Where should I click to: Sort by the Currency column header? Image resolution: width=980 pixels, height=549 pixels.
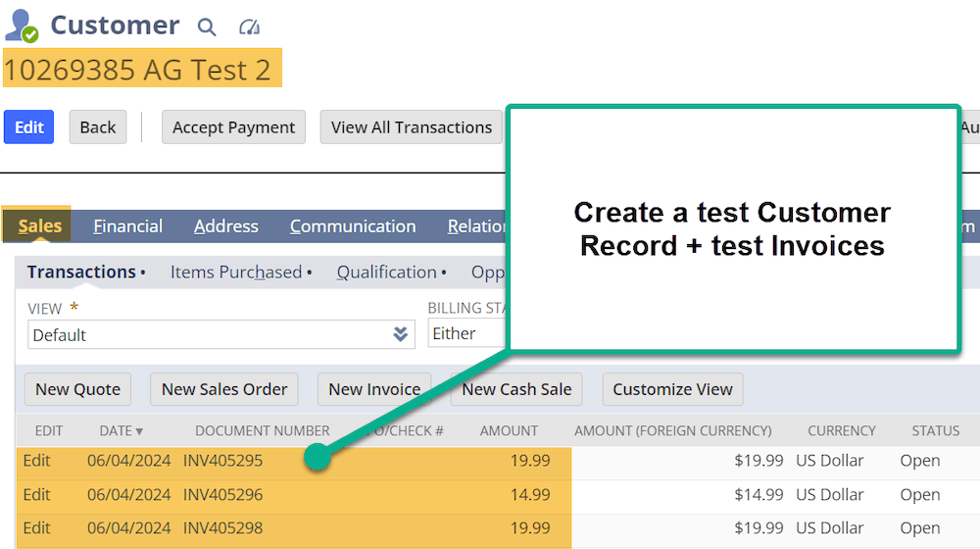[x=841, y=430]
